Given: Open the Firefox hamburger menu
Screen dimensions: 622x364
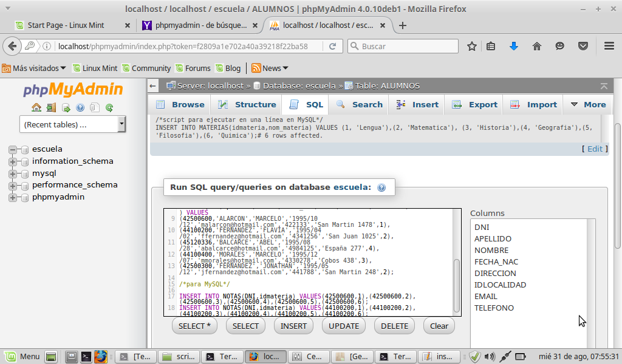Looking at the screenshot, I should pos(609,46).
